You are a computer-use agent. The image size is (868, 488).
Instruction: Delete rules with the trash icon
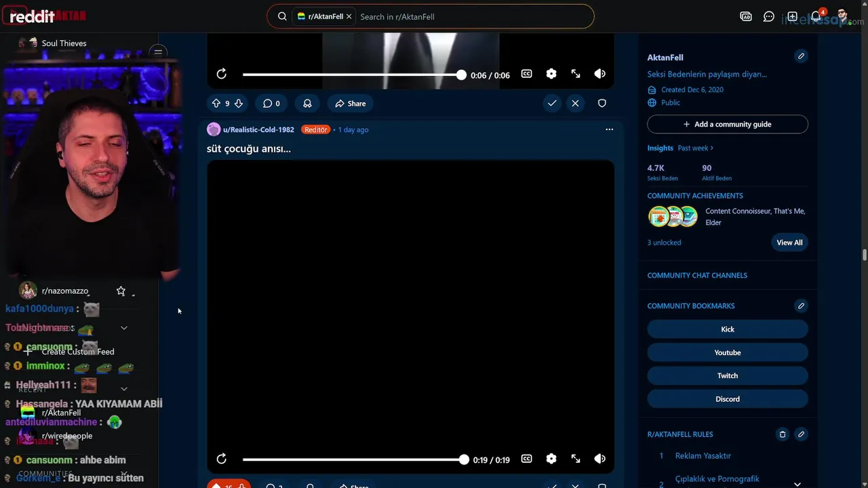(x=783, y=434)
